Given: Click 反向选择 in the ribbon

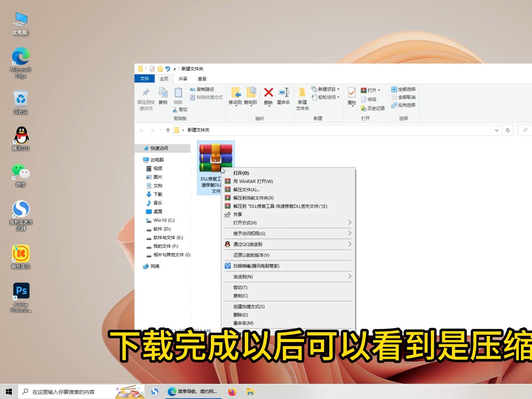Looking at the screenshot, I should pyautogui.click(x=403, y=105).
